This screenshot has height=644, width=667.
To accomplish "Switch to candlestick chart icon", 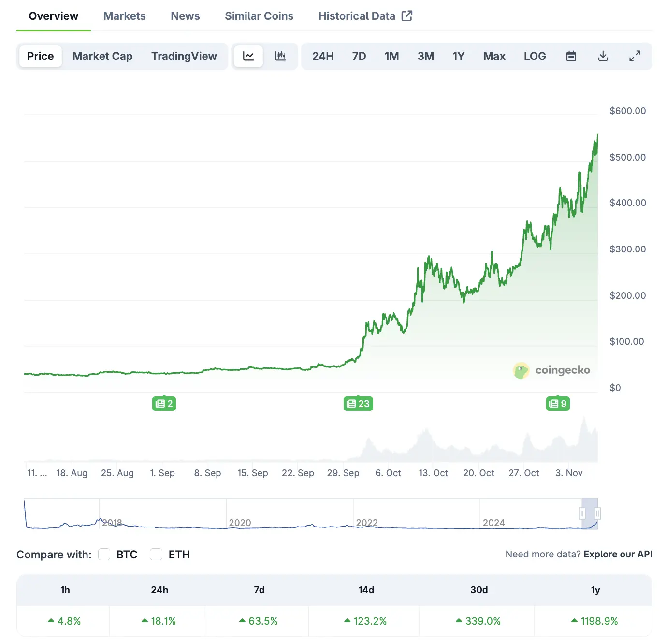I will coord(280,56).
